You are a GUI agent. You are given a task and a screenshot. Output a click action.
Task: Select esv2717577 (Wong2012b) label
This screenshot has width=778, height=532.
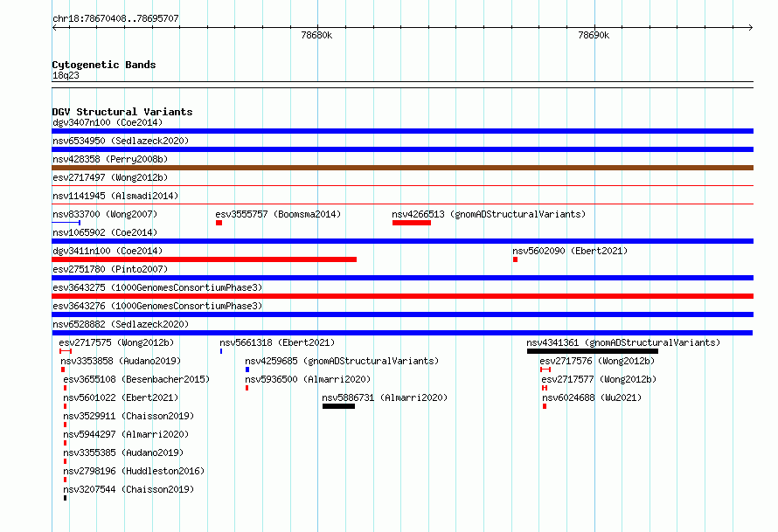coord(599,379)
